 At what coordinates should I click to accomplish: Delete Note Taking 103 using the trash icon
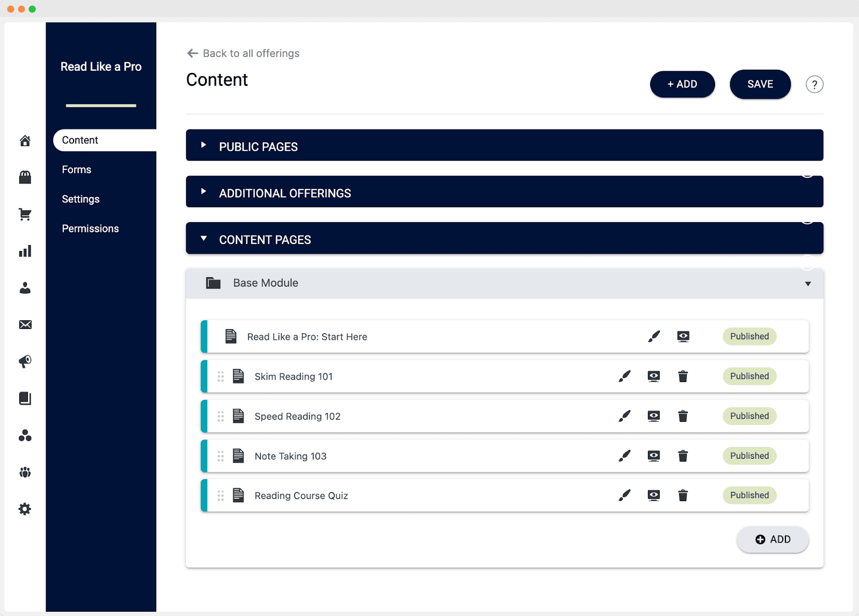pos(683,456)
